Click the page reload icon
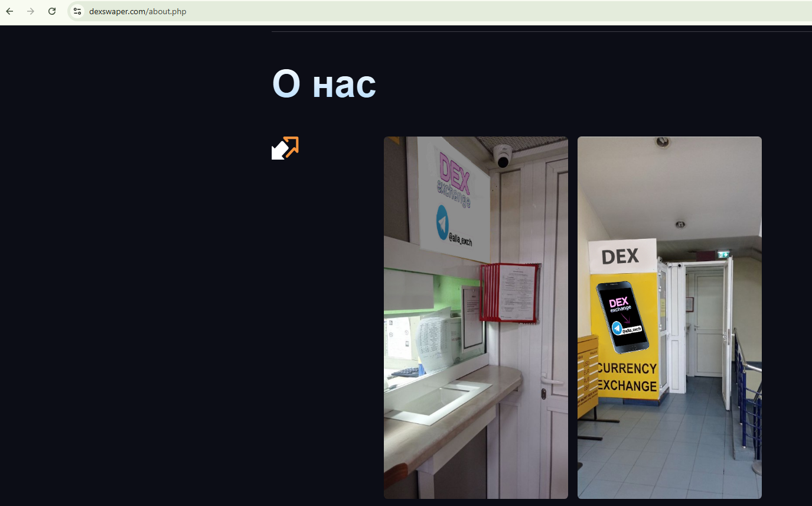Image resolution: width=812 pixels, height=506 pixels. pos(52,11)
